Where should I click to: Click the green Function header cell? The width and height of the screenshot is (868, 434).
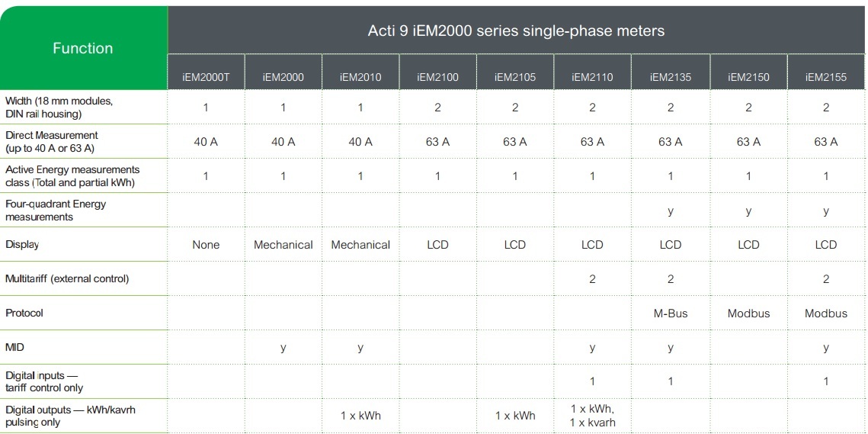83,48
